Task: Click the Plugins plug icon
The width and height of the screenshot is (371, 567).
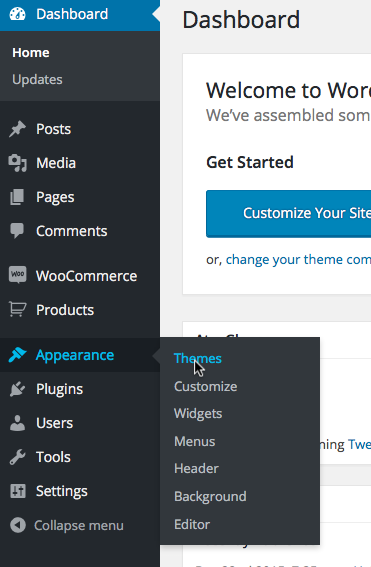Action: coord(17,389)
